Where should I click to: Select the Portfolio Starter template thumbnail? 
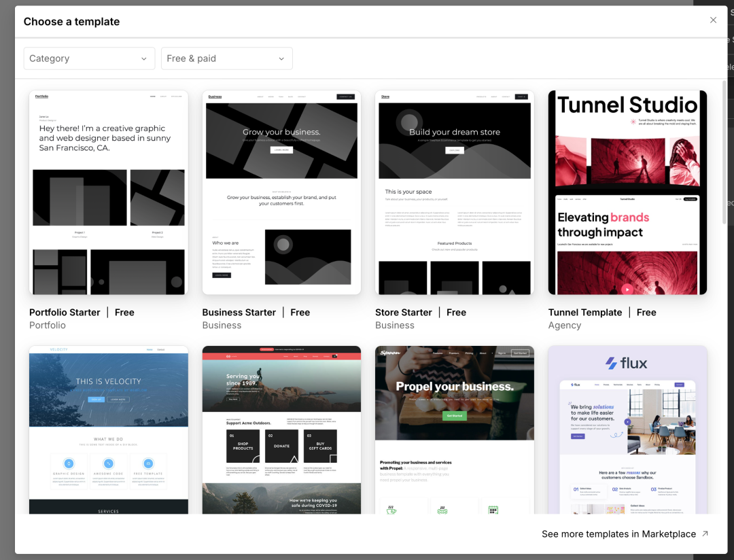pyautogui.click(x=109, y=192)
